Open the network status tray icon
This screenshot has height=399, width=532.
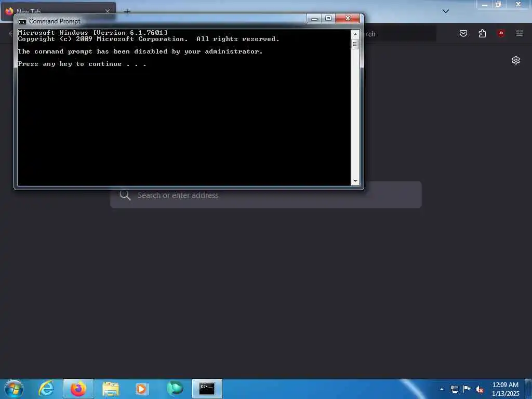click(x=454, y=389)
